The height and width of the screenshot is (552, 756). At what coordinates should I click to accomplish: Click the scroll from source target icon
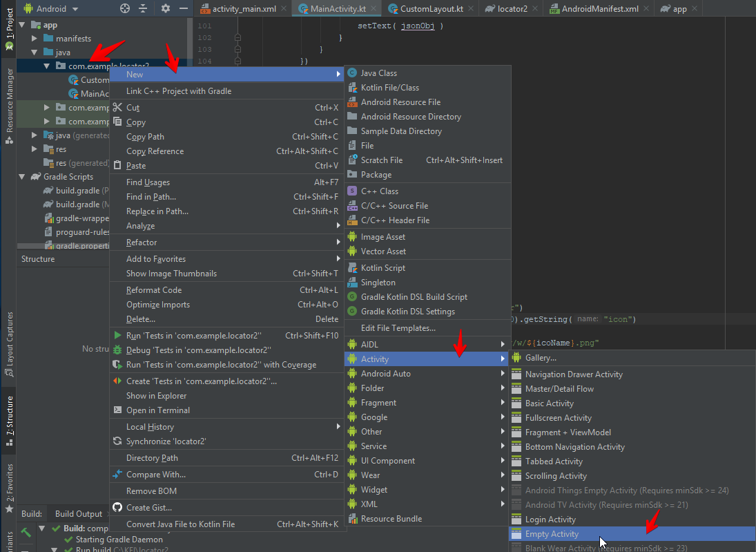click(125, 8)
